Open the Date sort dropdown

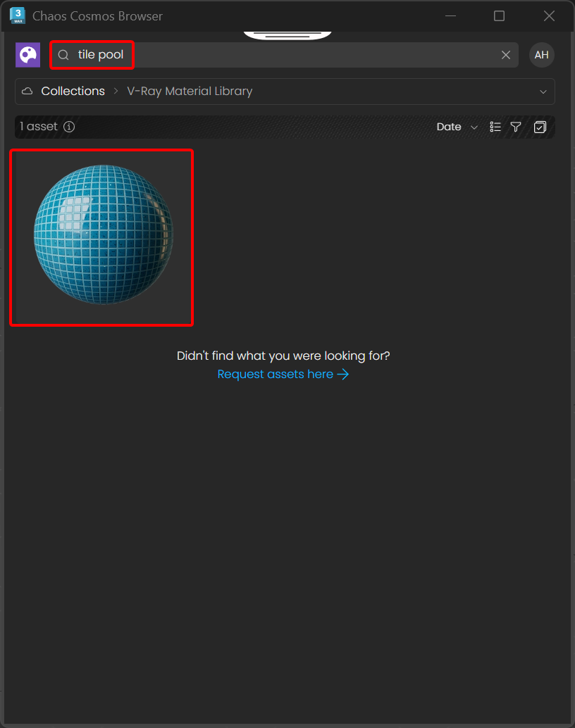click(x=449, y=127)
